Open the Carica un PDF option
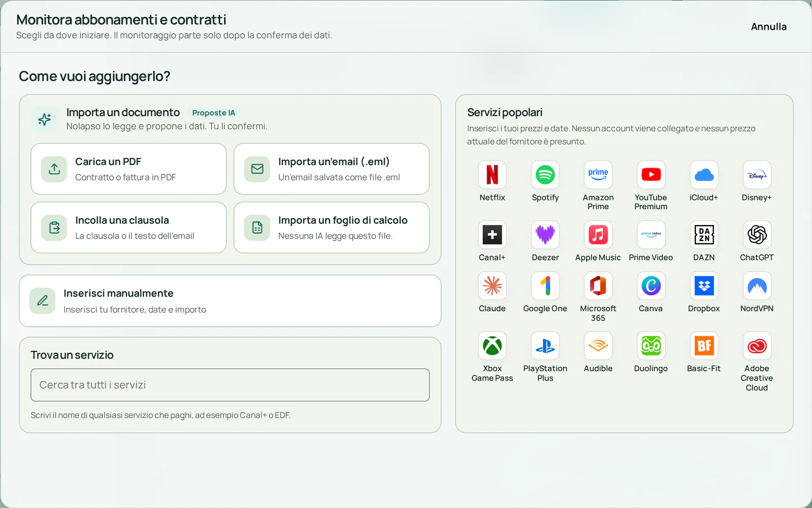 (x=128, y=169)
